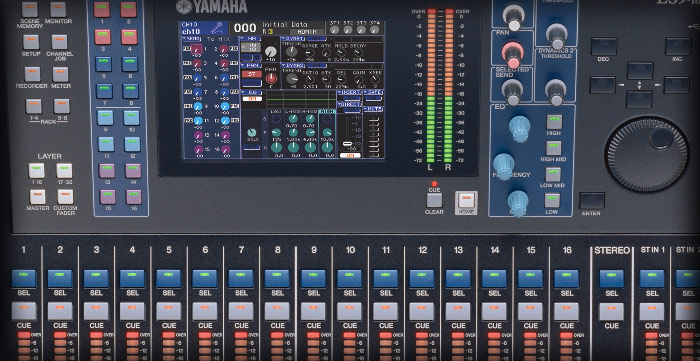Expand the SEND section arrow on display
The image size is (700, 361).
185,39
